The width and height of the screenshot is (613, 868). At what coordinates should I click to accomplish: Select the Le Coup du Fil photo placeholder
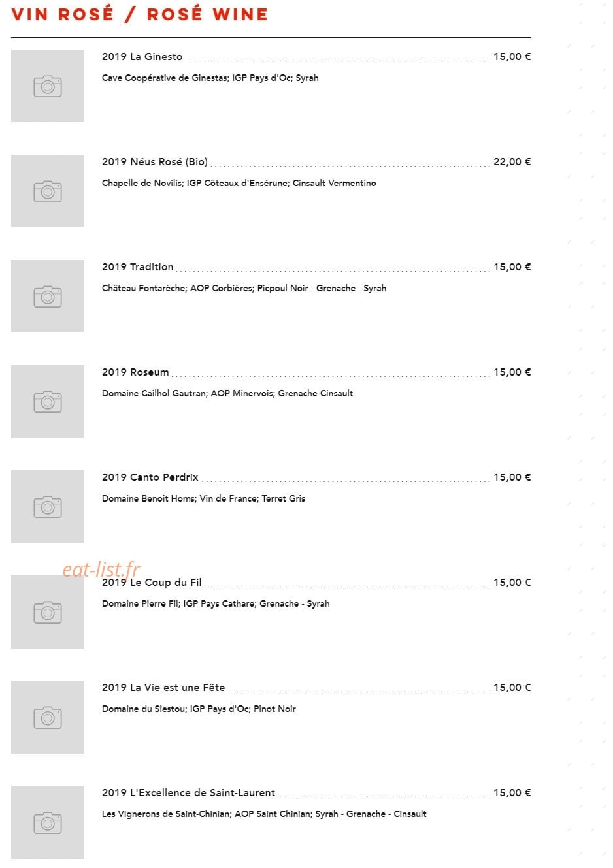(x=48, y=612)
